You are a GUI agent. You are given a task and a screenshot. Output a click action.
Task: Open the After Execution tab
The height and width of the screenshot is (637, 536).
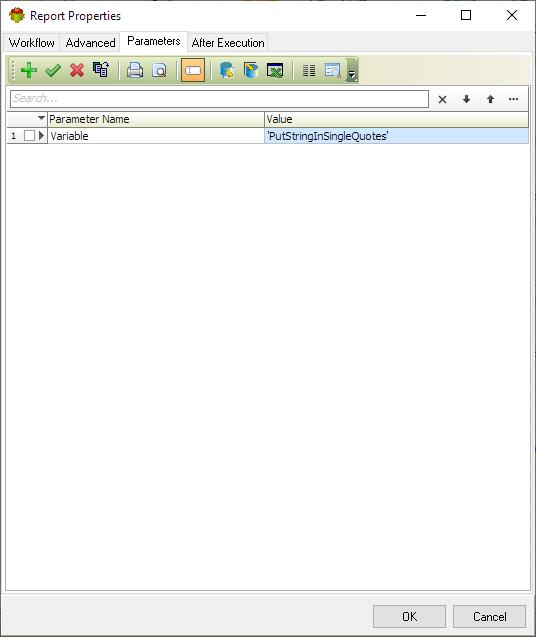coord(228,43)
